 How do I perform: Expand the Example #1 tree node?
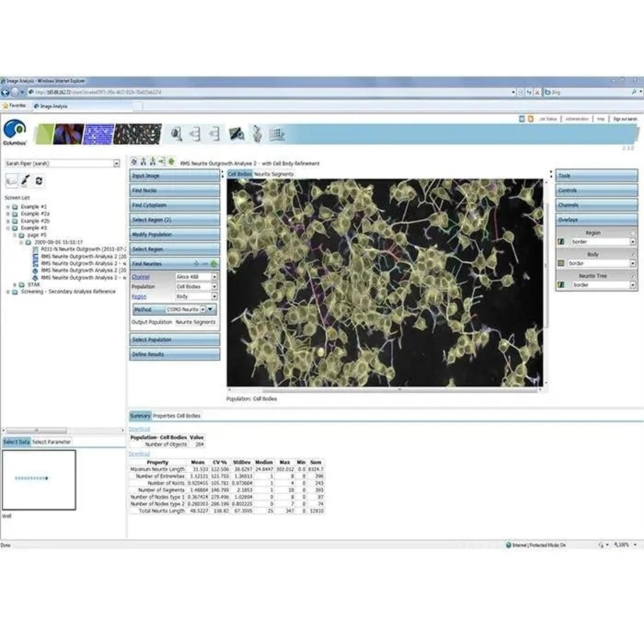(x=8, y=207)
